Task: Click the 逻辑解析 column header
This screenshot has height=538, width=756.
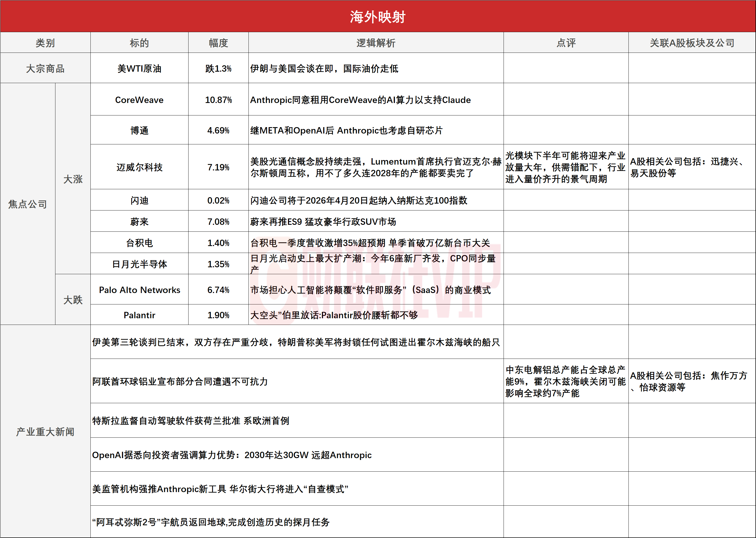Action: point(376,43)
